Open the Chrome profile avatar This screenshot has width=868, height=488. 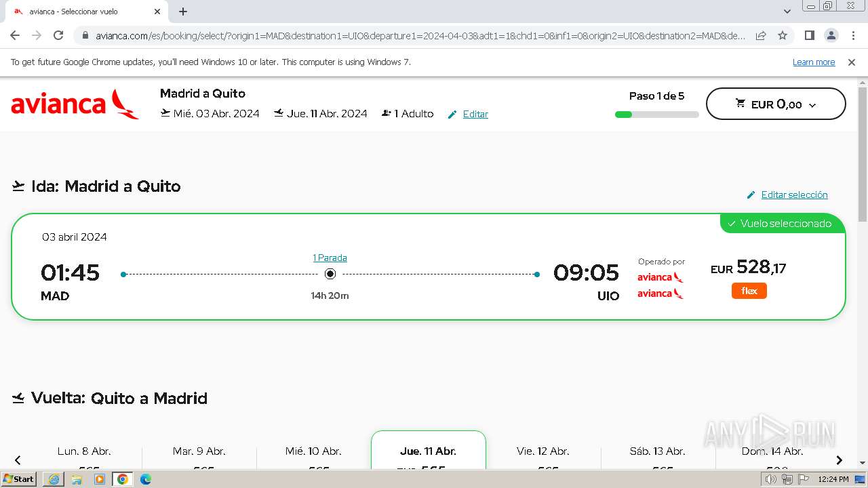pos(831,35)
